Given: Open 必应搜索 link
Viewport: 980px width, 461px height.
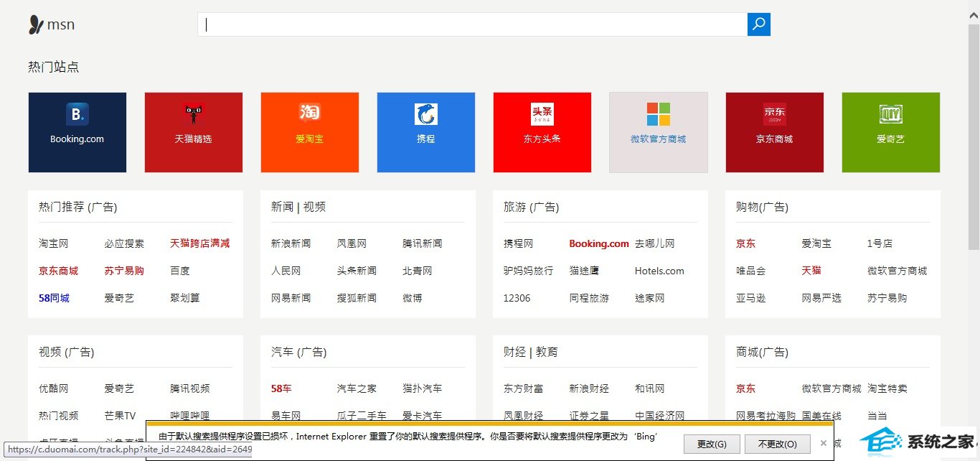Looking at the screenshot, I should tap(124, 243).
